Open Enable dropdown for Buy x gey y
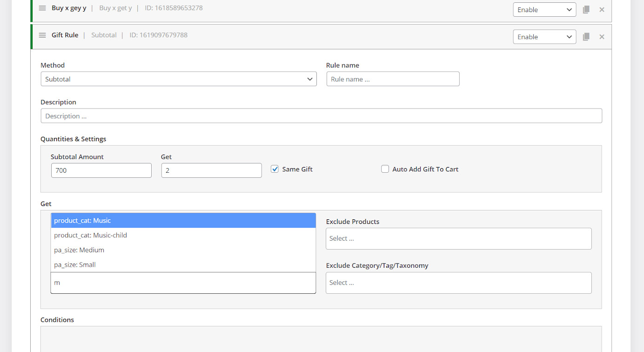This screenshot has height=352, width=644. 544,10
